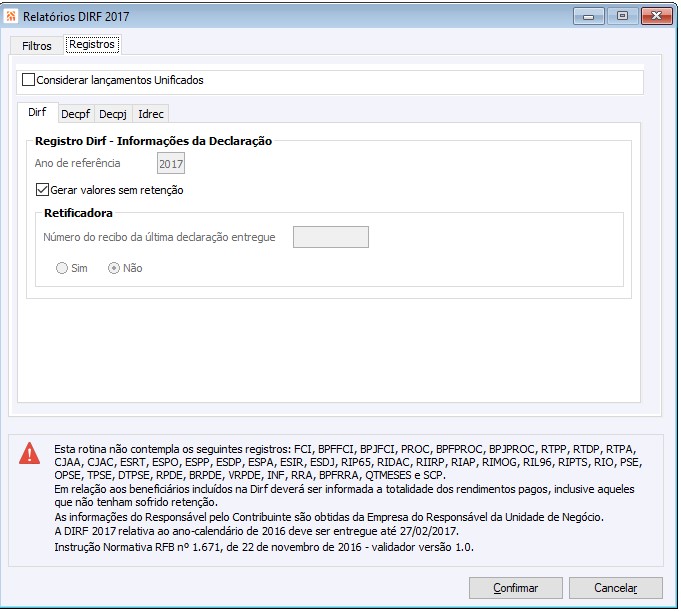The image size is (681, 611).
Task: Open the Idrec sub-tab
Action: pos(151,114)
